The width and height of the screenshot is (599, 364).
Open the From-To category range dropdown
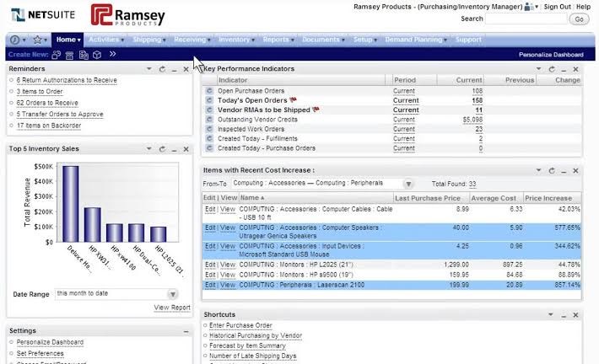tap(408, 184)
